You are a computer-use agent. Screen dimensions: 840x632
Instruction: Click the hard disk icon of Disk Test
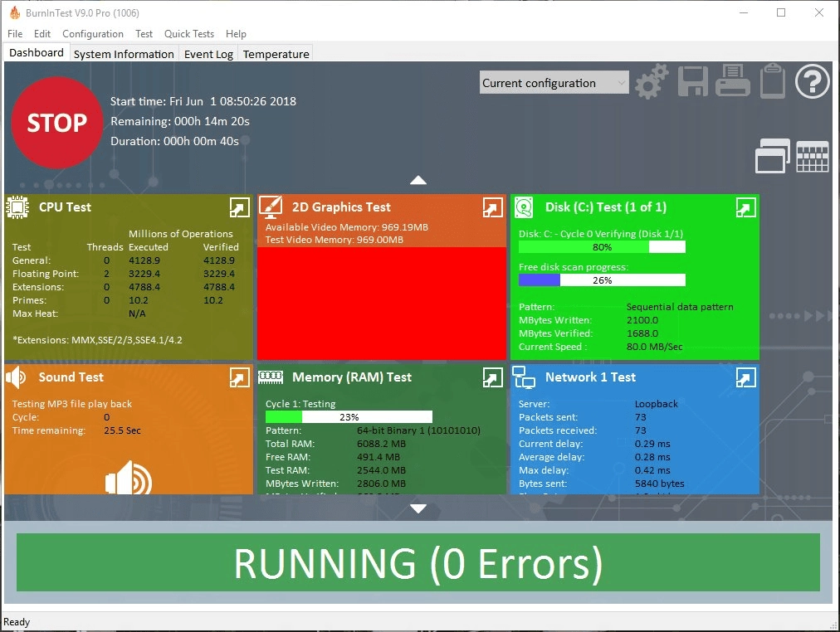[x=524, y=207]
